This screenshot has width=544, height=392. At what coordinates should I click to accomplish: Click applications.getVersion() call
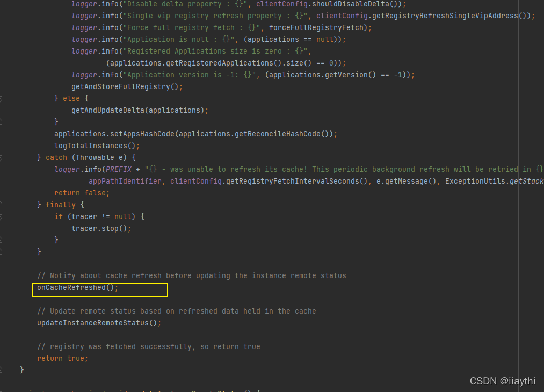click(322, 75)
